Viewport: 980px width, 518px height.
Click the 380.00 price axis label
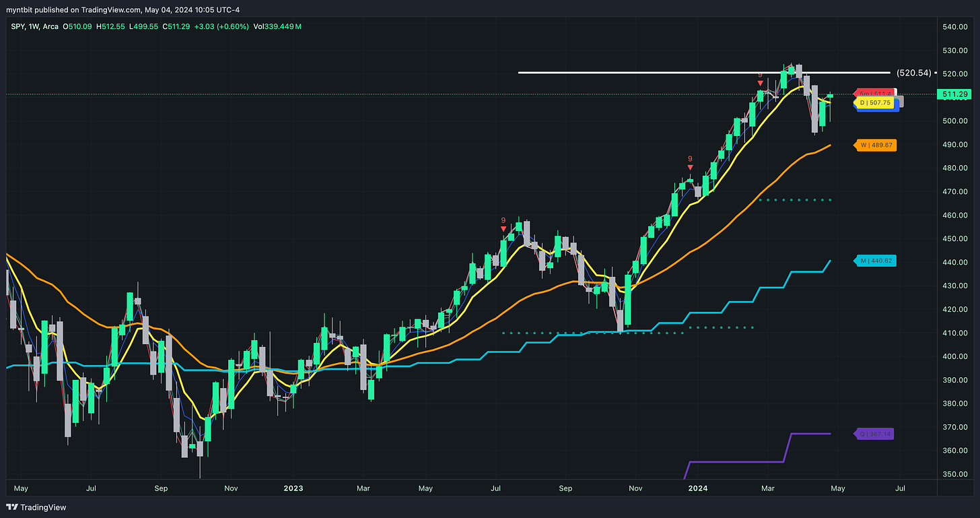954,404
